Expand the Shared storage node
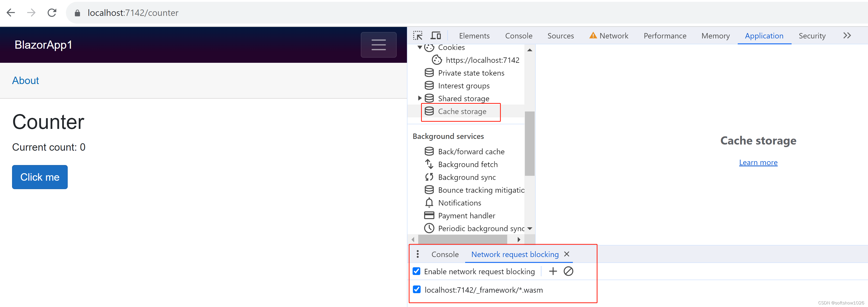 point(420,98)
